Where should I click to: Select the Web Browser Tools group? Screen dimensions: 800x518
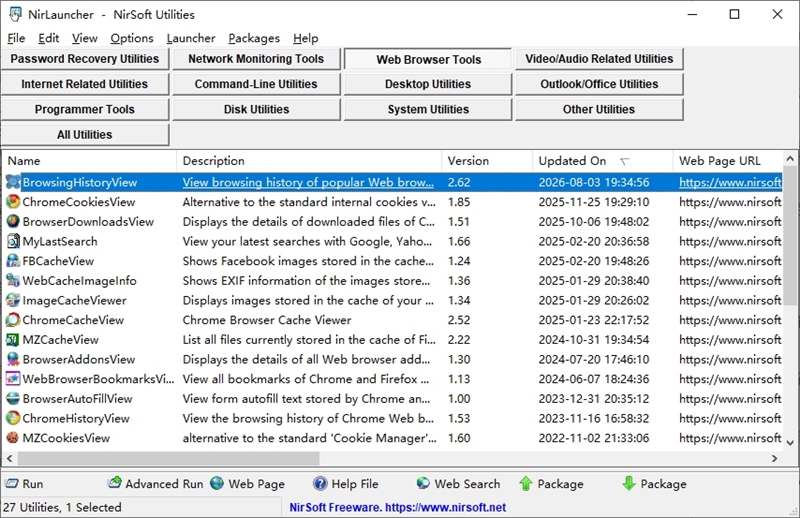428,59
